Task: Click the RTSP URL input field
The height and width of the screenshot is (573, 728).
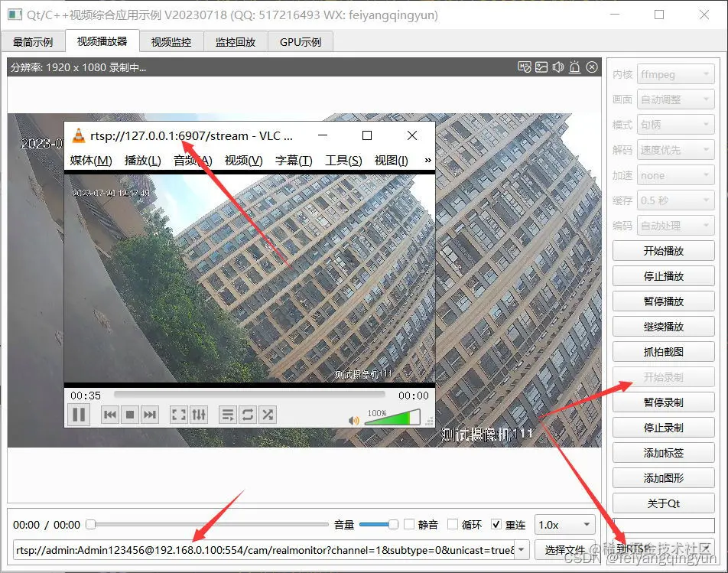Action: (265, 550)
